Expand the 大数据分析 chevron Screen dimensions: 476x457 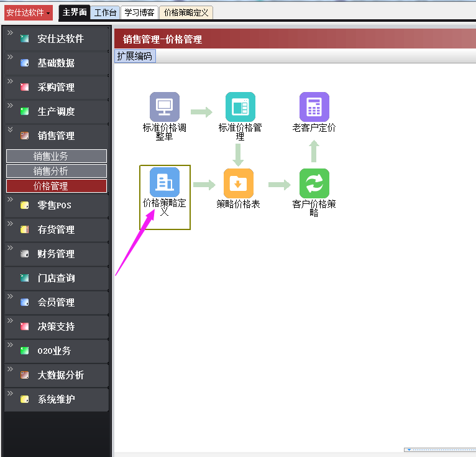tap(10, 369)
